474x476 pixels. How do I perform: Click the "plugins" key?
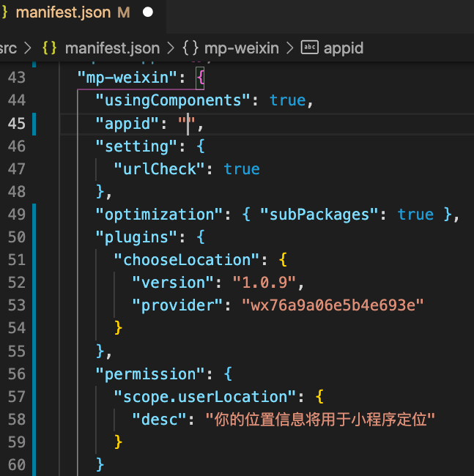pyautogui.click(x=136, y=237)
